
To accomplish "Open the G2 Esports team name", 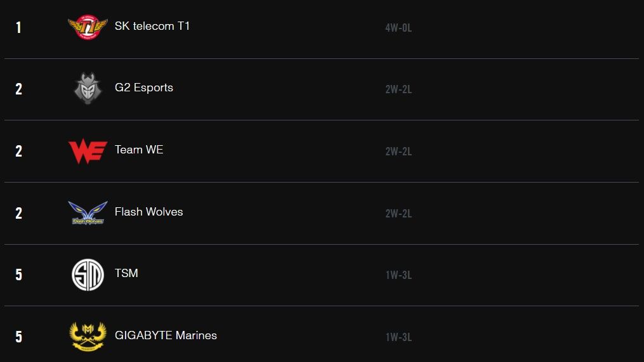I will 144,87.
